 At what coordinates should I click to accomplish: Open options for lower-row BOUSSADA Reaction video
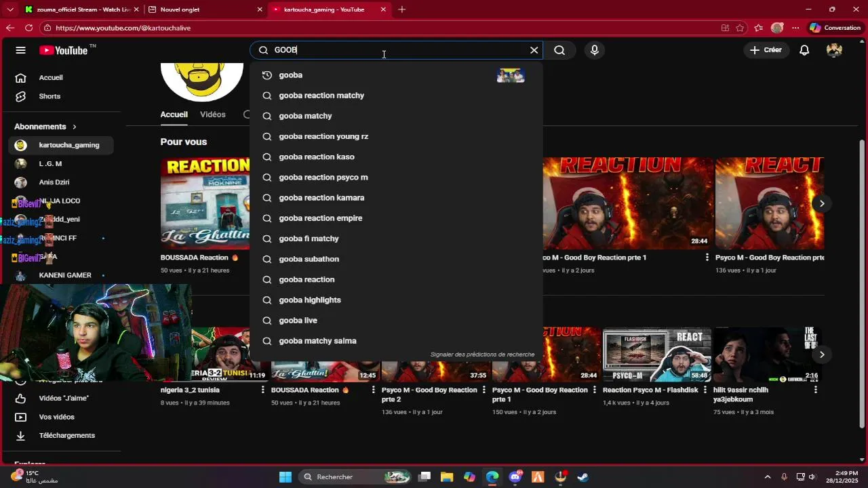[373, 390]
